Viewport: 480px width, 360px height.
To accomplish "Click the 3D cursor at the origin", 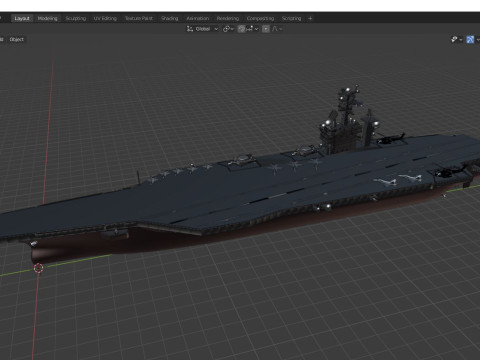I will pyautogui.click(x=39, y=268).
